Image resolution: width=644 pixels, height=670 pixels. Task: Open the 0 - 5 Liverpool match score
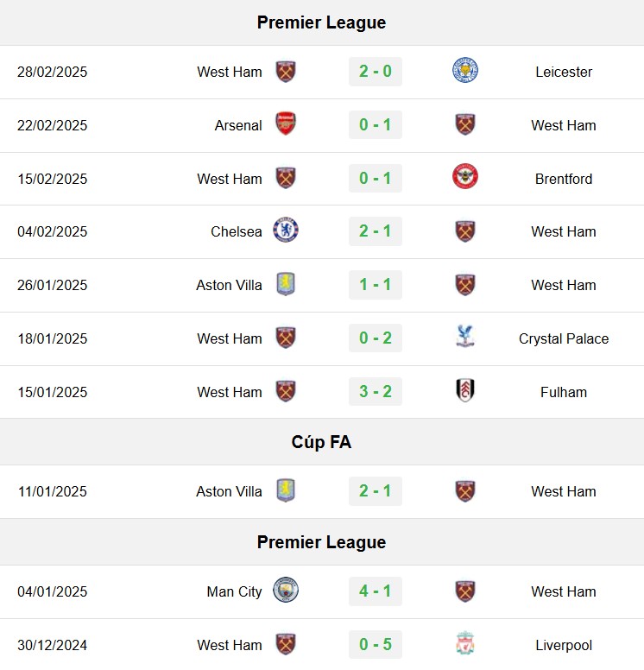click(376, 644)
